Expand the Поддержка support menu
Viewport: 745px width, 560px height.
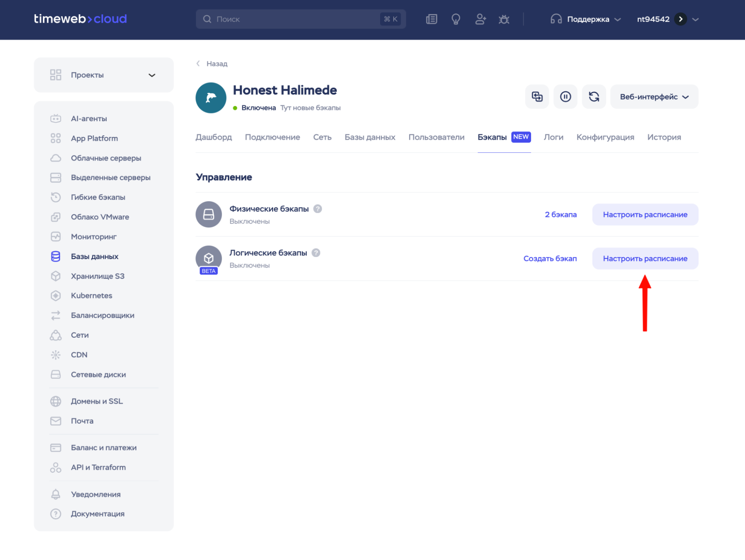point(586,19)
